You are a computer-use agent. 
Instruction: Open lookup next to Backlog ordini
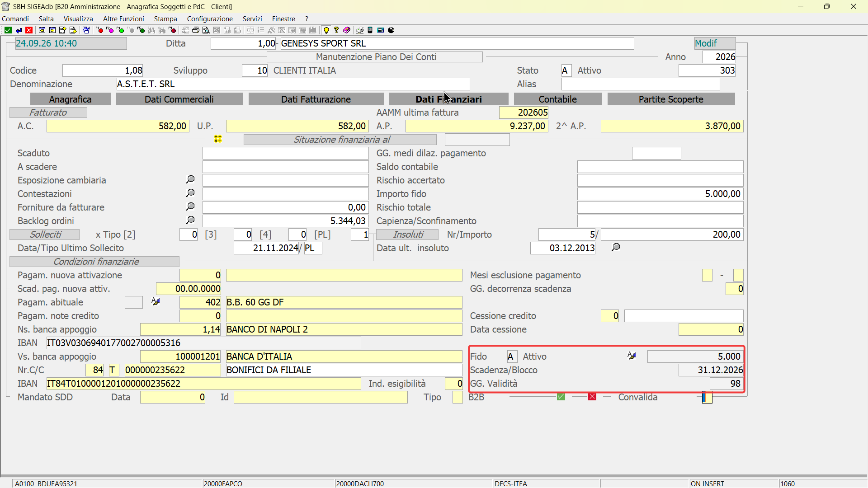pyautogui.click(x=190, y=220)
